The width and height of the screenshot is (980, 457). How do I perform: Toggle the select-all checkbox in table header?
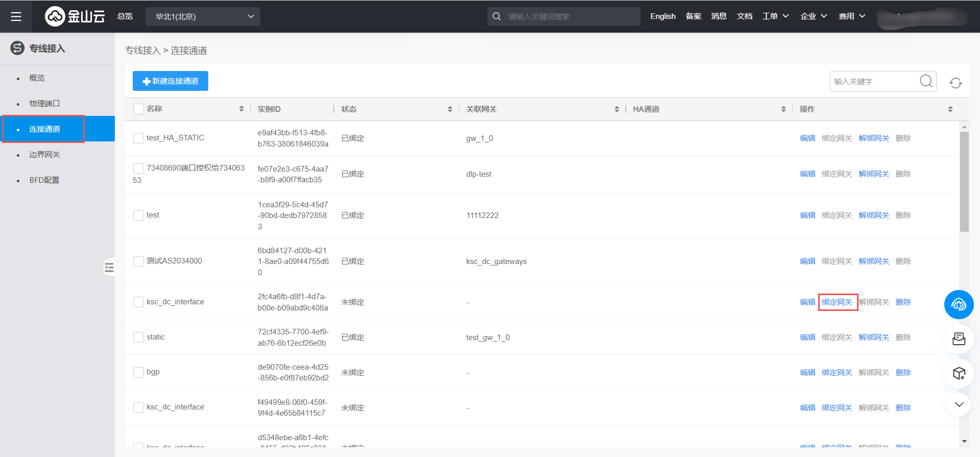coord(138,109)
